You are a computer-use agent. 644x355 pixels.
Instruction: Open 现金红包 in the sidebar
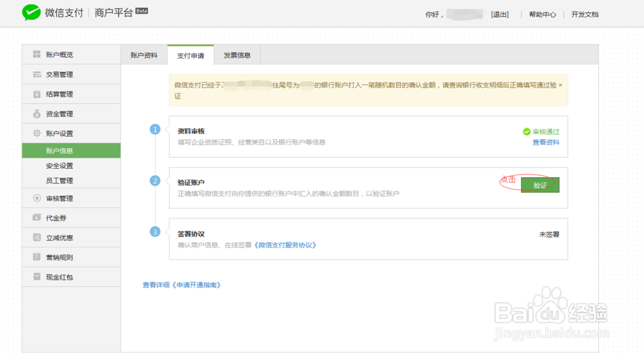[x=71, y=277]
